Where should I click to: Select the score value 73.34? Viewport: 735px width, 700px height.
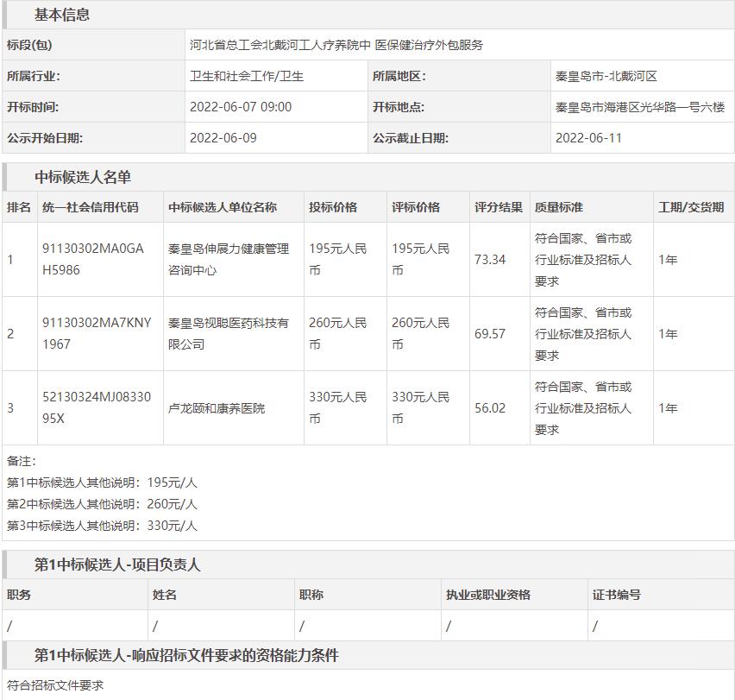coord(490,259)
